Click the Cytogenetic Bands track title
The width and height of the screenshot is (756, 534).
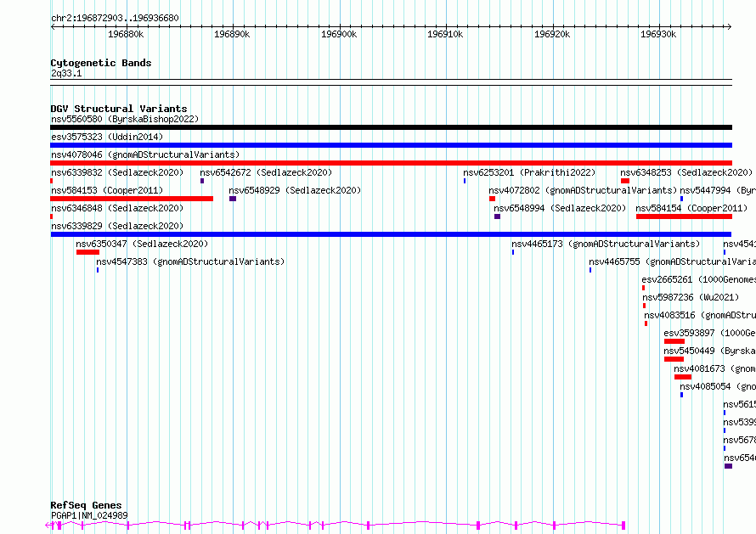point(101,63)
